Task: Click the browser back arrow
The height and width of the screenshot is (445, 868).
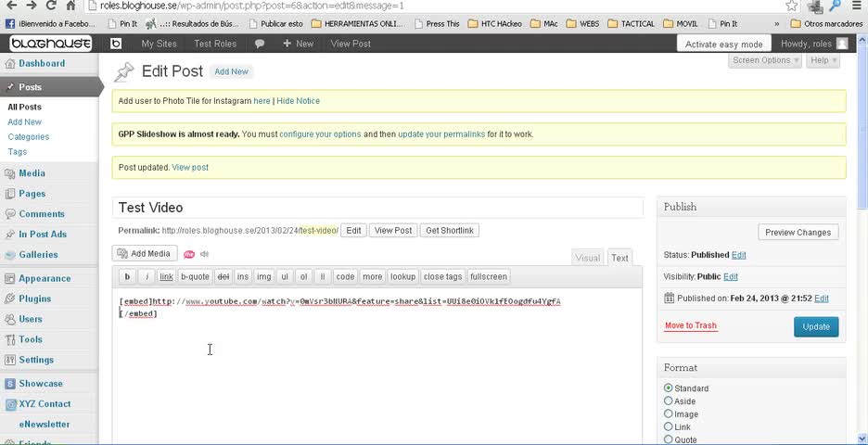Action: pos(10,6)
